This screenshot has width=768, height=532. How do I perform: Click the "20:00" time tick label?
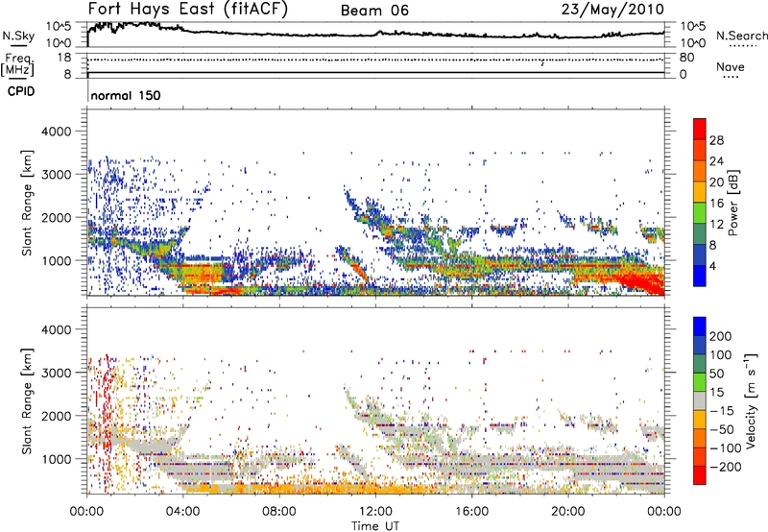point(568,512)
